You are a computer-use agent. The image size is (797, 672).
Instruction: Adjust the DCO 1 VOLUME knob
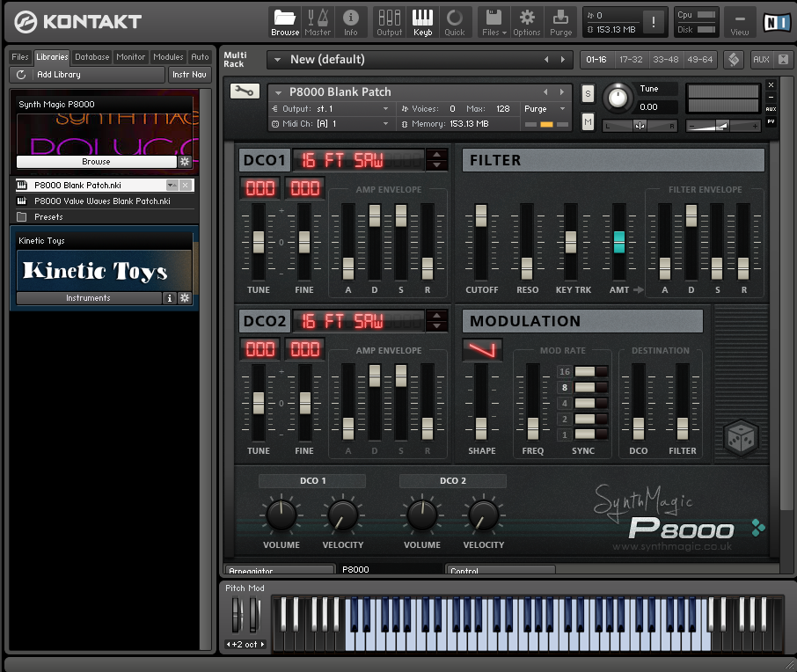tap(282, 515)
